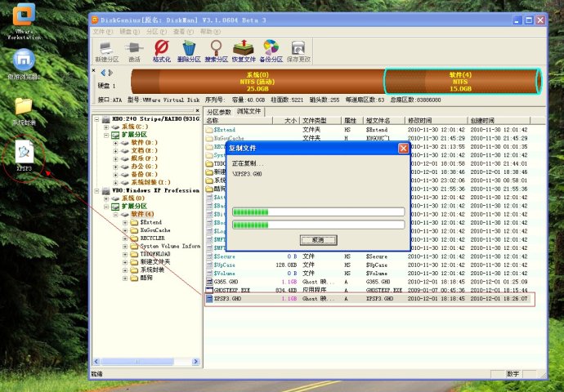Open the 帮助(H) menu
Image resolution: width=564 pixels, height=392 pixels.
[x=210, y=32]
